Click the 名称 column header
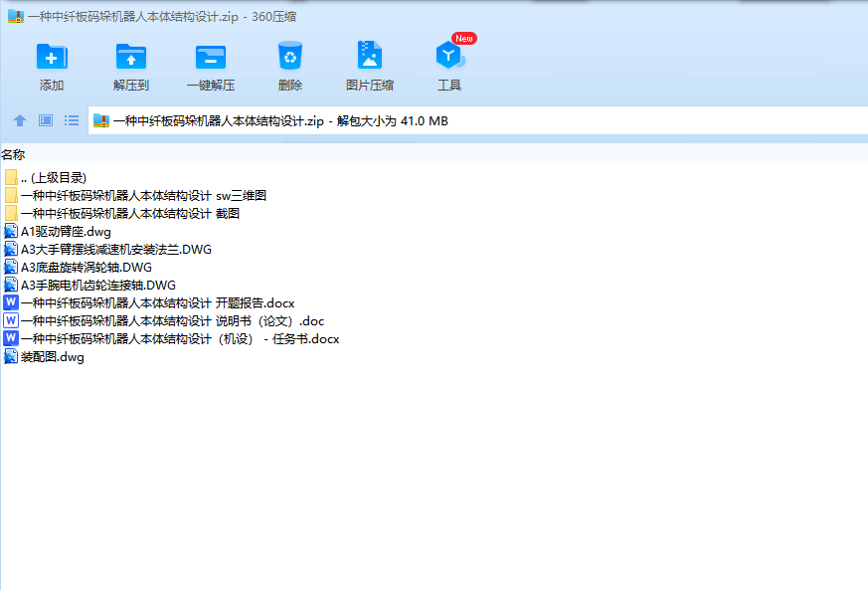 [13, 155]
